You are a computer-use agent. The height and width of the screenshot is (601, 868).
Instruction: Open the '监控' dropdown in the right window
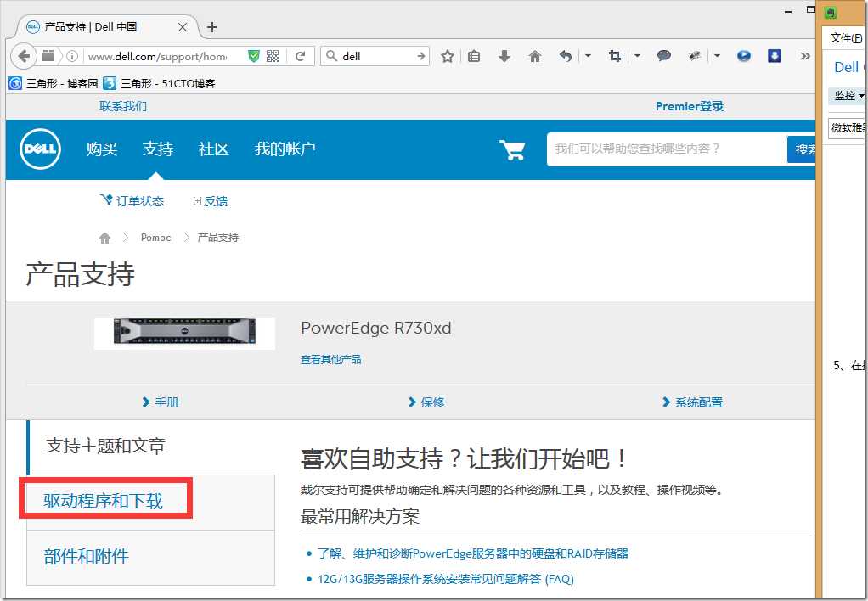coord(848,96)
